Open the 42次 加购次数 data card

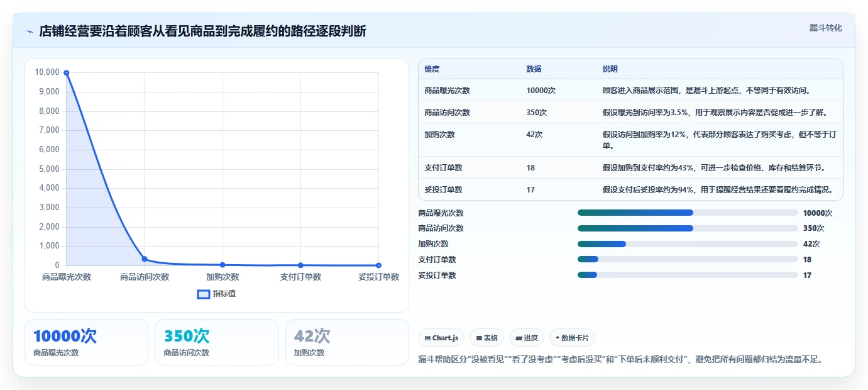347,342
